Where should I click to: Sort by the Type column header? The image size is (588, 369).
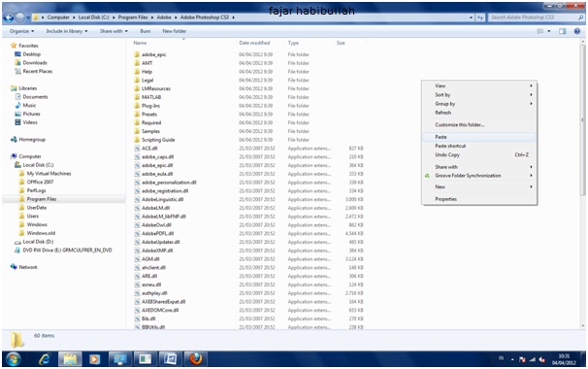293,43
